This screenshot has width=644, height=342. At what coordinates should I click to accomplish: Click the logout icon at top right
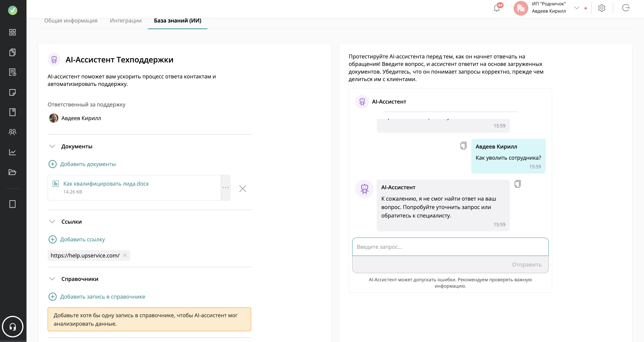(626, 8)
